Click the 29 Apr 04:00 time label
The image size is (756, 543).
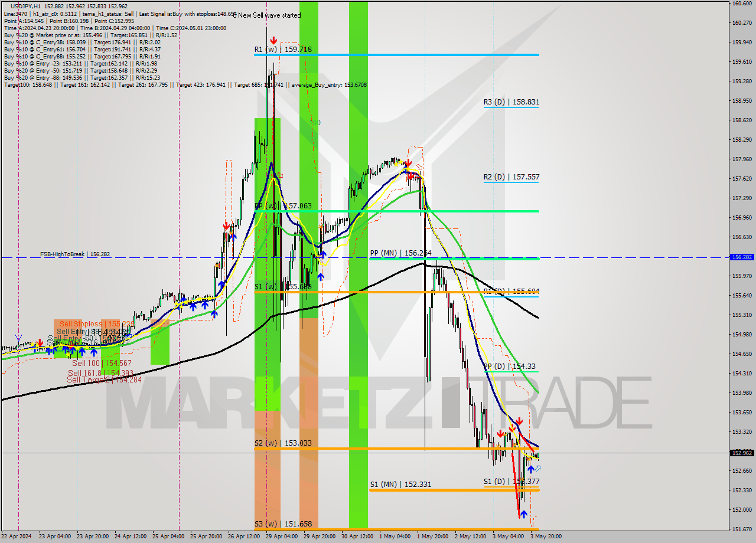[x=282, y=537]
